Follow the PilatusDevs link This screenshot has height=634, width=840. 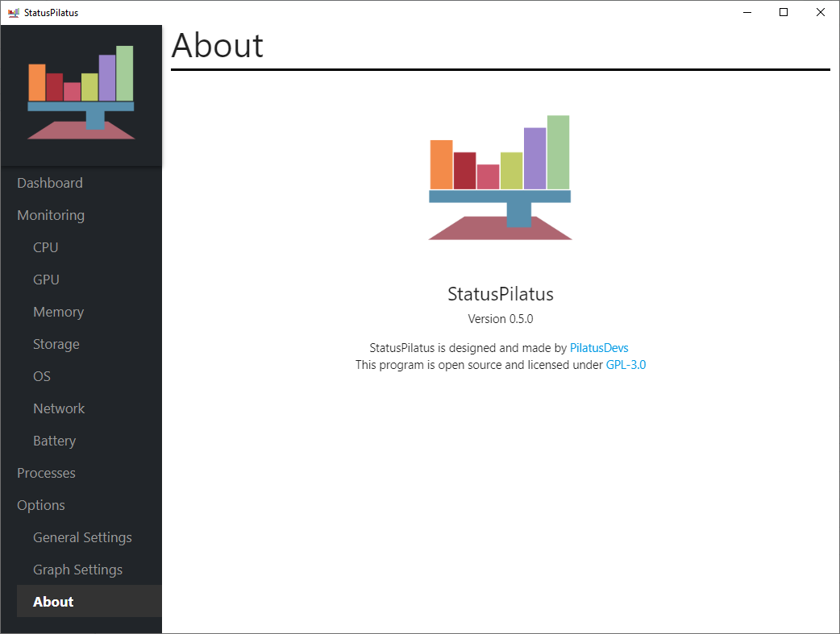(599, 348)
